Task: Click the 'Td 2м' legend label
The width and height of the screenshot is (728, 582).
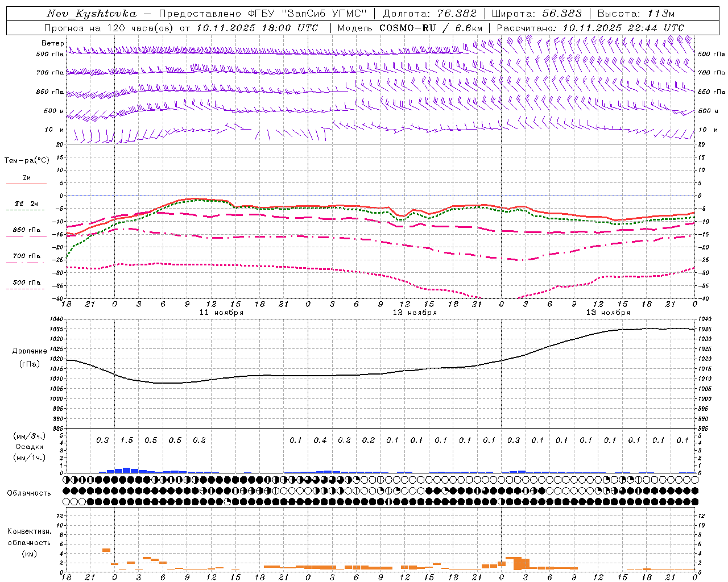Action: 27,203
